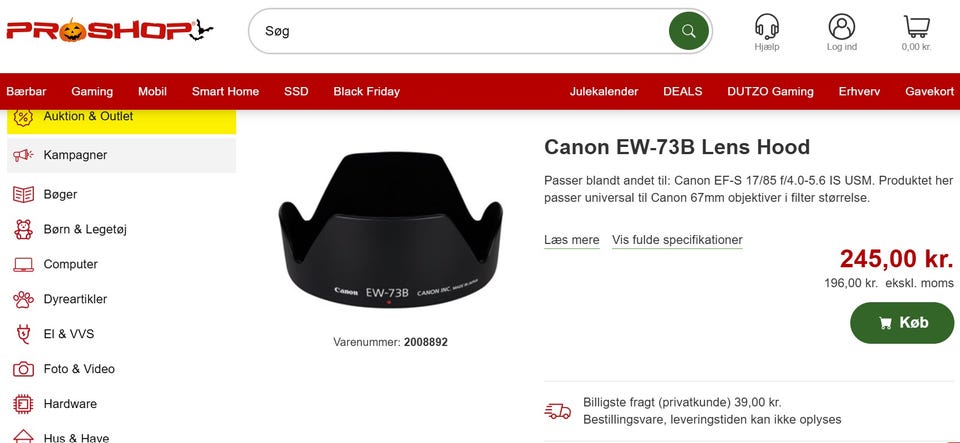Click the Canon EW-73B lens hood image
The width and height of the screenshot is (960, 443).
[x=391, y=229]
